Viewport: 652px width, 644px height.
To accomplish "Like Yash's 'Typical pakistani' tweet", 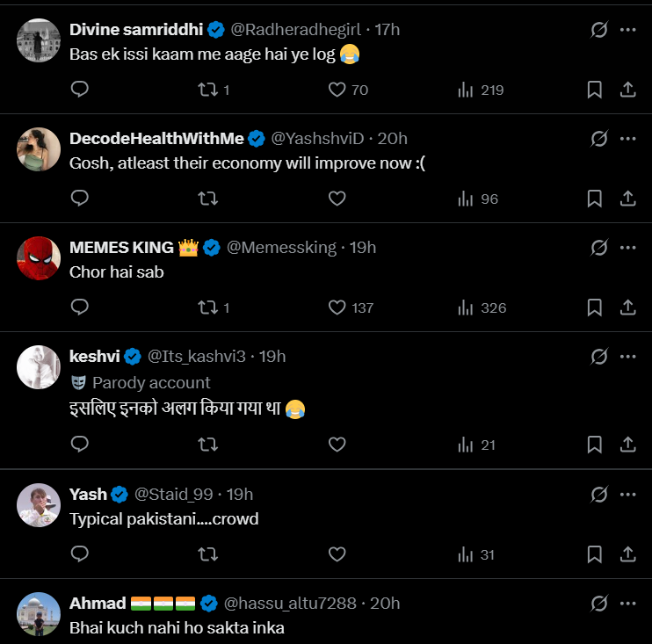I will pyautogui.click(x=337, y=554).
